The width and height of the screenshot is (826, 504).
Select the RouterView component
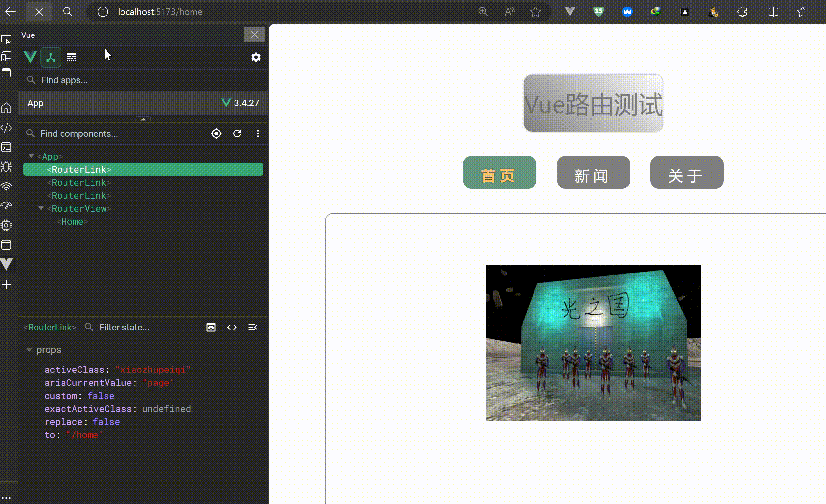(79, 208)
